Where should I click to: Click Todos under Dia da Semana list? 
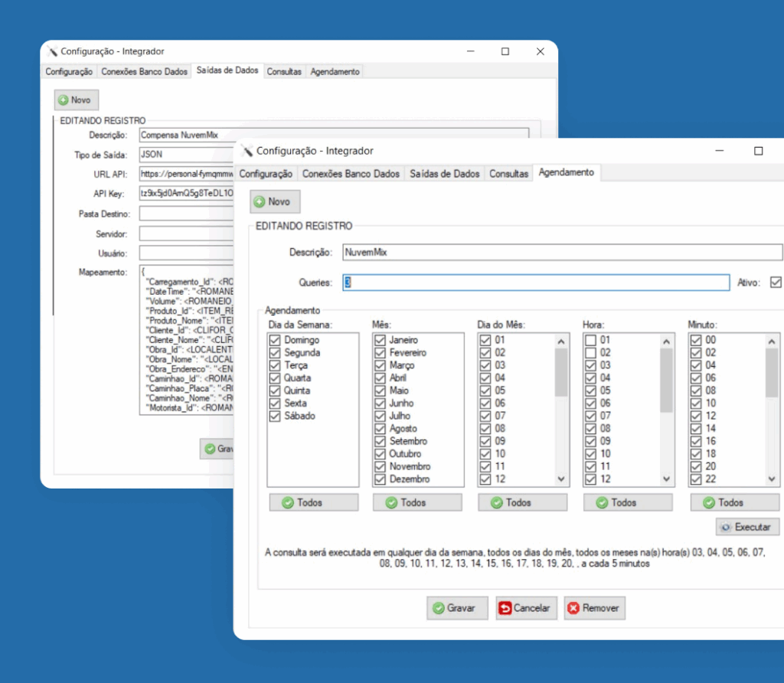coord(312,502)
